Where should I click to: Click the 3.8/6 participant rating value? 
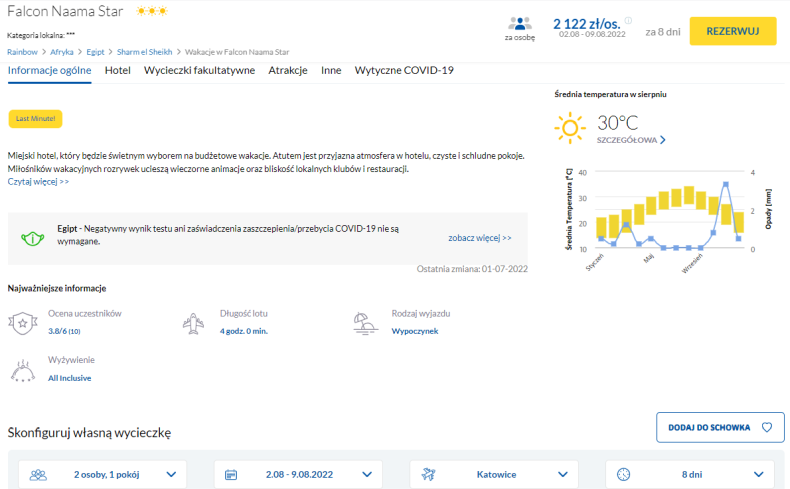(64, 331)
